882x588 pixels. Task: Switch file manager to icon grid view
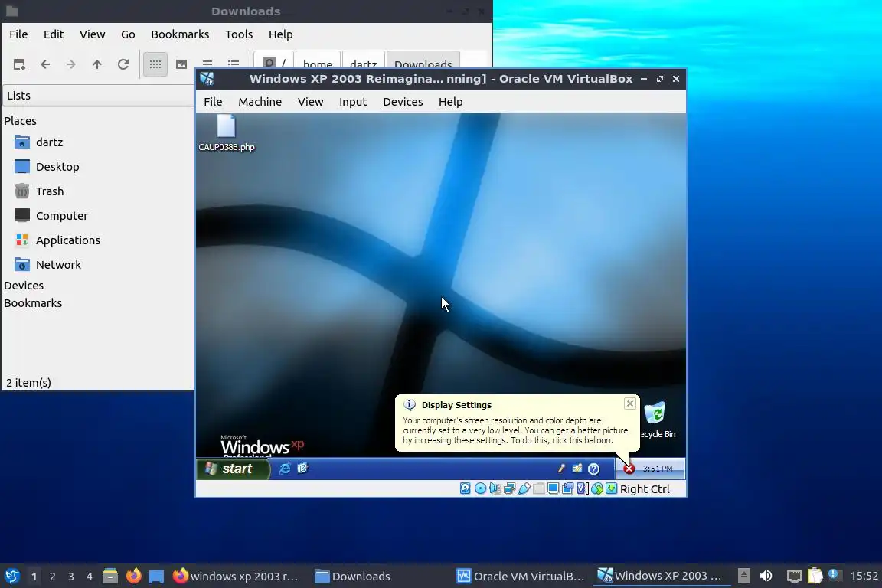point(155,64)
